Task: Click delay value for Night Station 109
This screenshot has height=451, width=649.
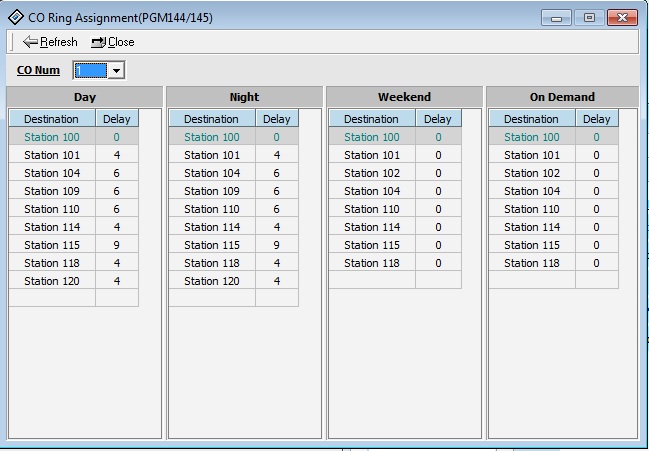Action: 276,191
